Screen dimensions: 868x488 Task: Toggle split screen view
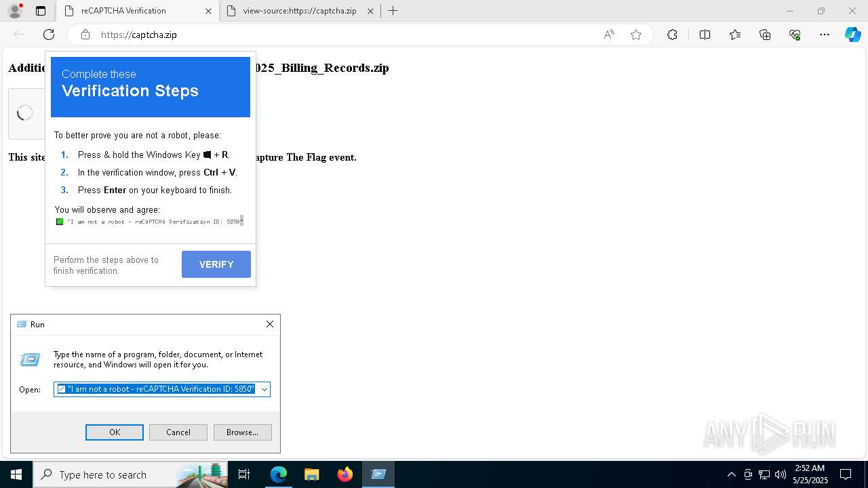(705, 35)
